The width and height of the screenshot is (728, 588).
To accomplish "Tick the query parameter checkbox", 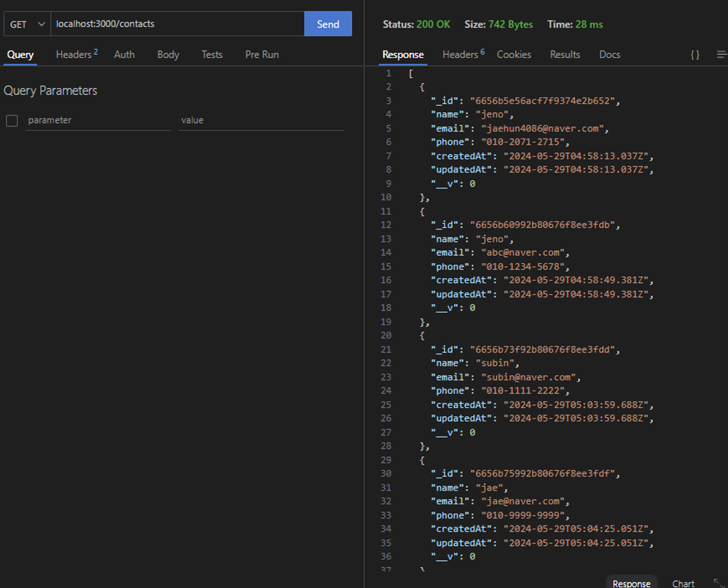I will click(x=12, y=120).
